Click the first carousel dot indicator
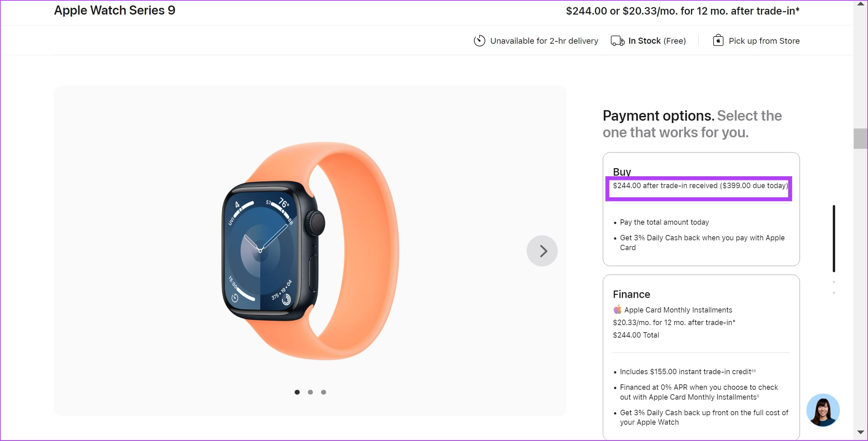Screen dimensions: 868x441 click(297, 392)
